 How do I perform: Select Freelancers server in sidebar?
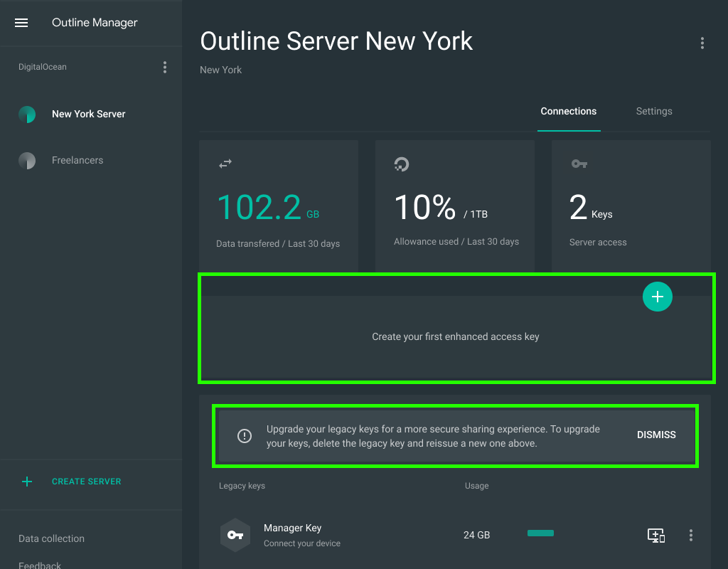[x=77, y=160]
